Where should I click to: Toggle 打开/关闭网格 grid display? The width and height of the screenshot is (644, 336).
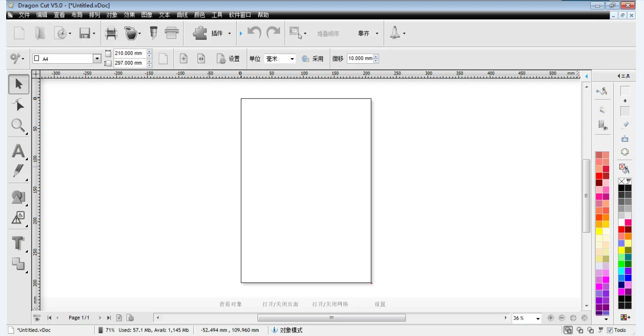pyautogui.click(x=330, y=304)
